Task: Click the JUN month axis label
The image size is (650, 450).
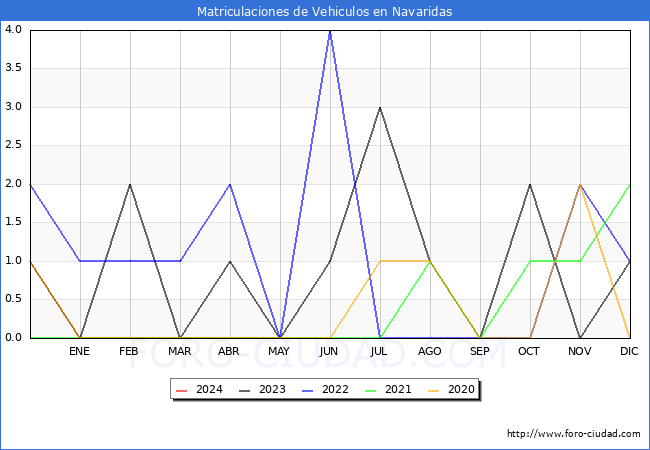Action: 329,351
